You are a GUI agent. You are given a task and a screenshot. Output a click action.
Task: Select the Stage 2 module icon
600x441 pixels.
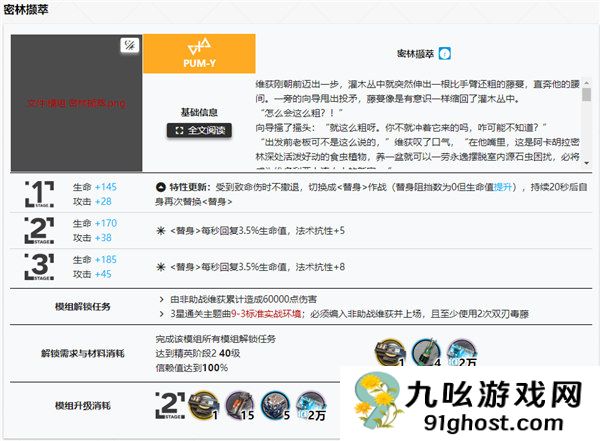coord(38,231)
